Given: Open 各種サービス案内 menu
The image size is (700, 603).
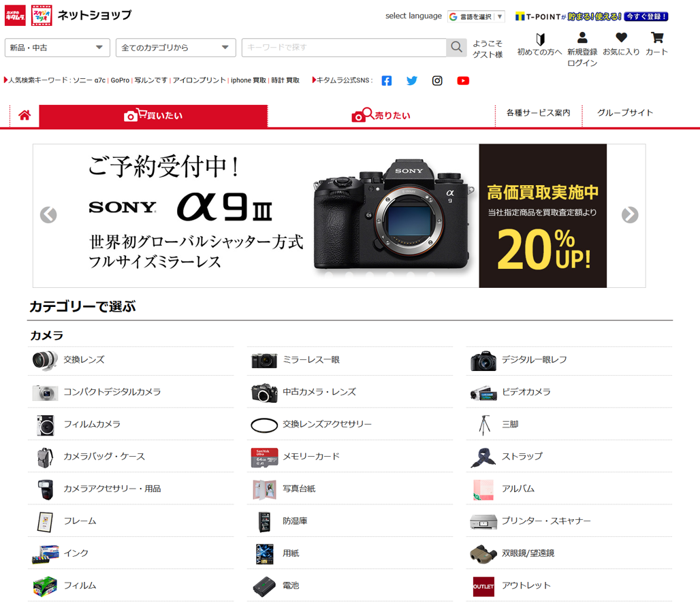Looking at the screenshot, I should click(539, 113).
